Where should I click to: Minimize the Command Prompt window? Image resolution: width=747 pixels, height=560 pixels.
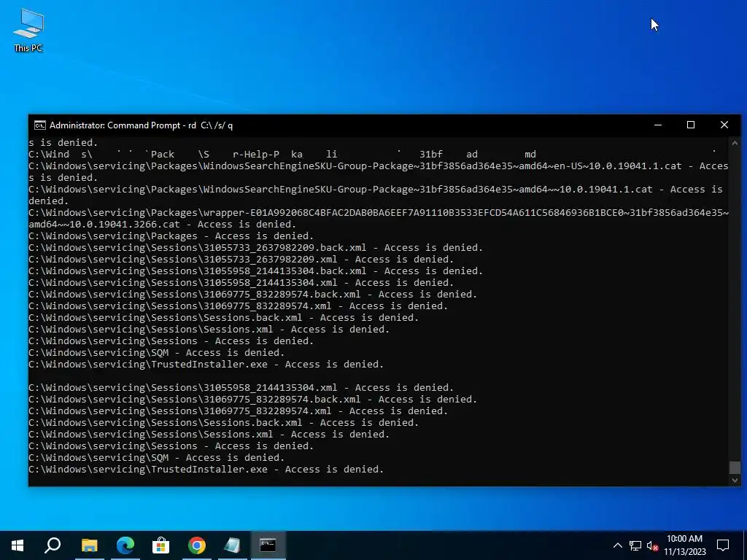point(658,125)
